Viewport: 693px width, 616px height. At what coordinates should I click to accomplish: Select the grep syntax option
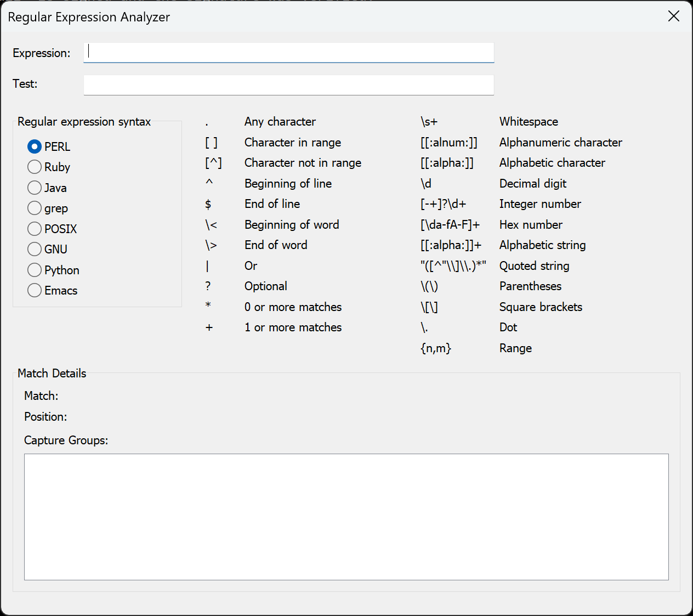coord(48,208)
